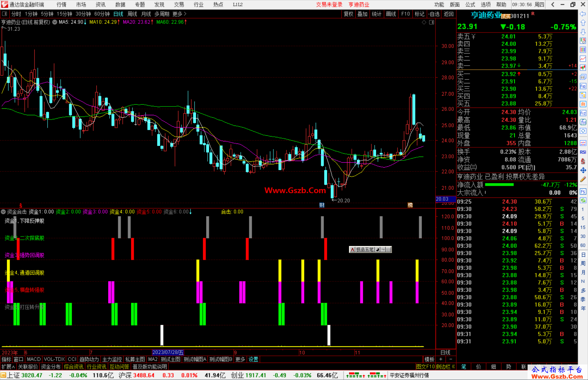Screen dimensions: 588x380
Task: Click the multi-window icon in right sidebar
Action: tap(583, 77)
